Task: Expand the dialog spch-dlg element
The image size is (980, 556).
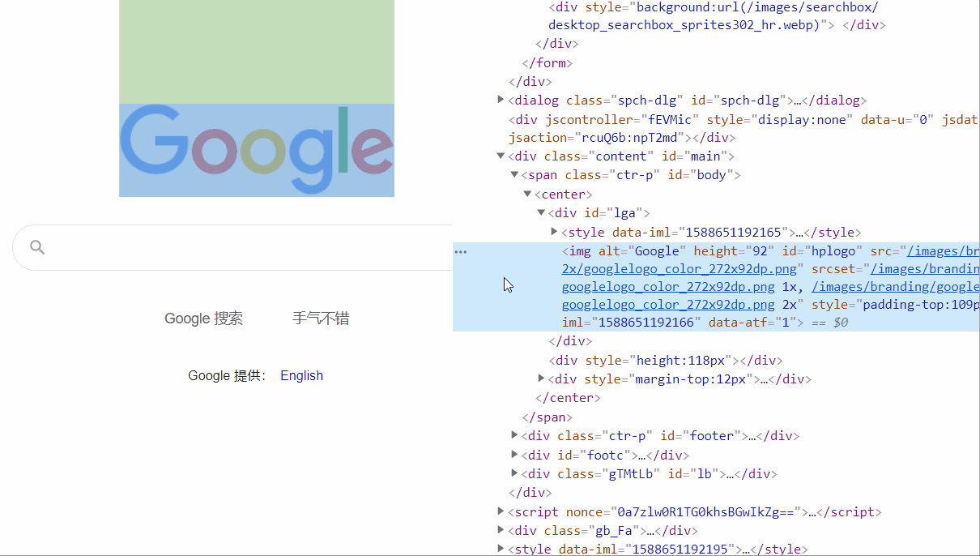Action: [501, 100]
